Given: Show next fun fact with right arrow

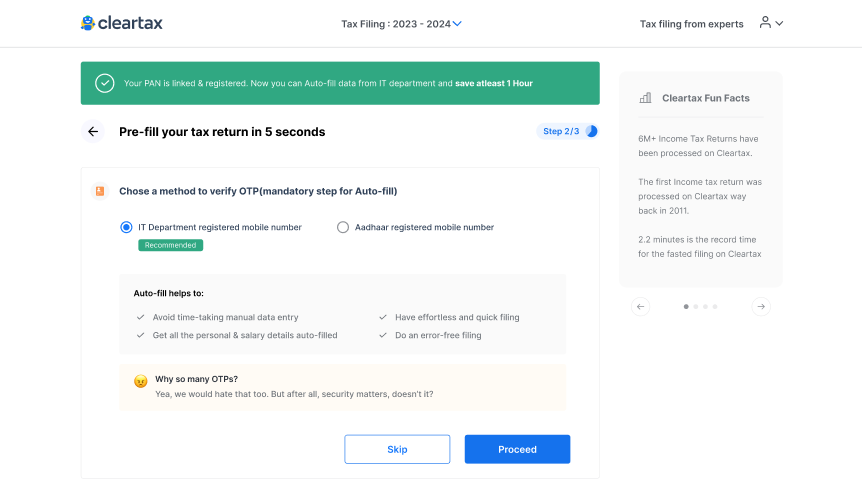Looking at the screenshot, I should pyautogui.click(x=761, y=307).
